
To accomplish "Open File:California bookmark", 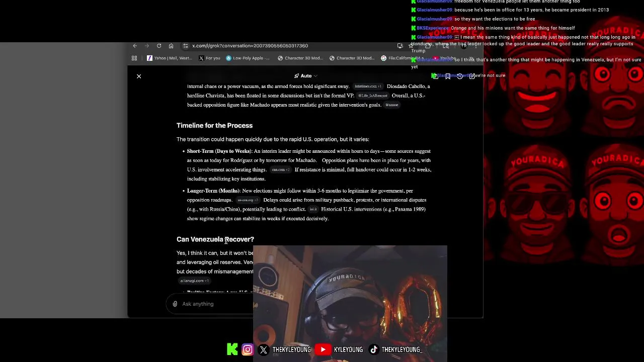I will click(x=403, y=58).
